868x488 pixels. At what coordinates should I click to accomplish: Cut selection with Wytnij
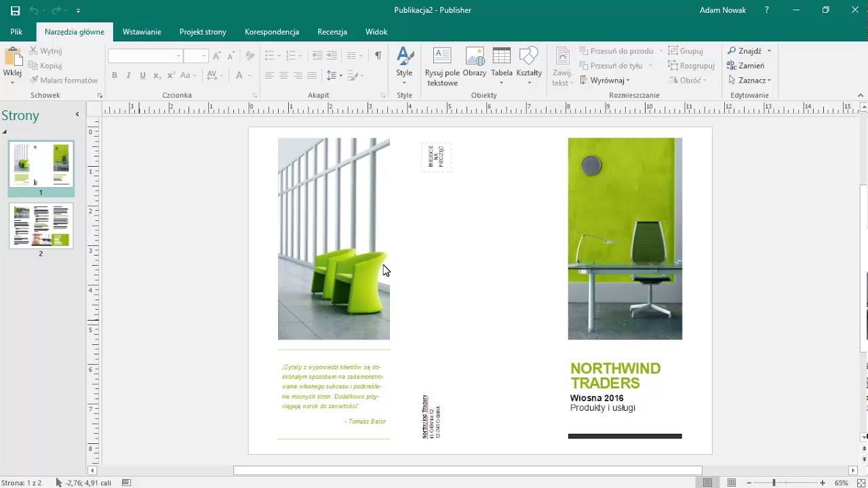[45, 51]
